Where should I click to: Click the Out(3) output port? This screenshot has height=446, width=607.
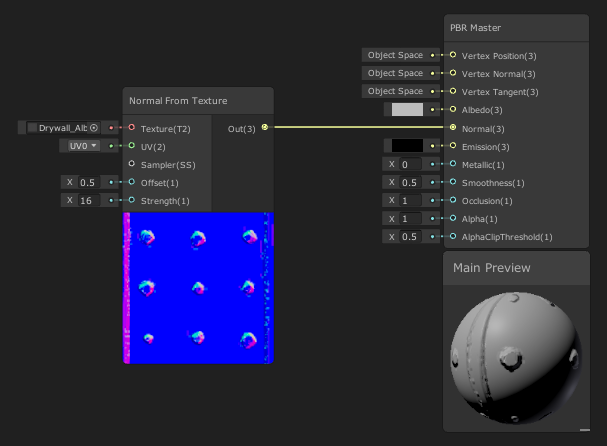click(264, 128)
